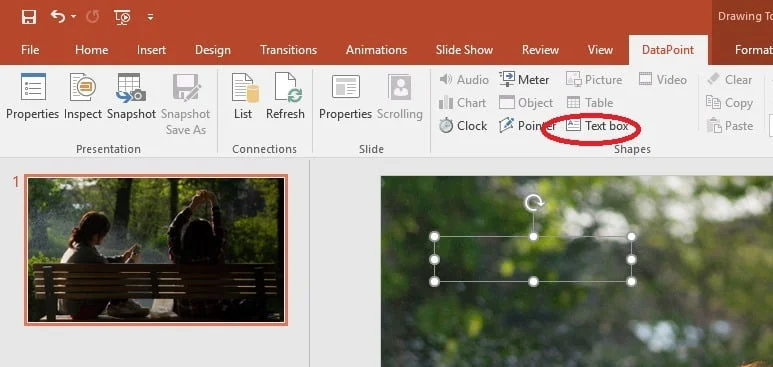The image size is (773, 367).
Task: Open the View tab
Action: click(600, 50)
